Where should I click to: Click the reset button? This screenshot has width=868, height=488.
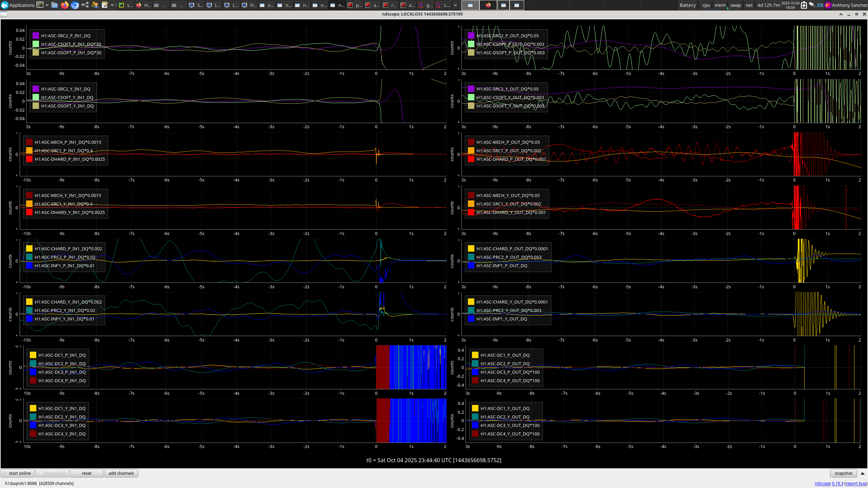86,473
